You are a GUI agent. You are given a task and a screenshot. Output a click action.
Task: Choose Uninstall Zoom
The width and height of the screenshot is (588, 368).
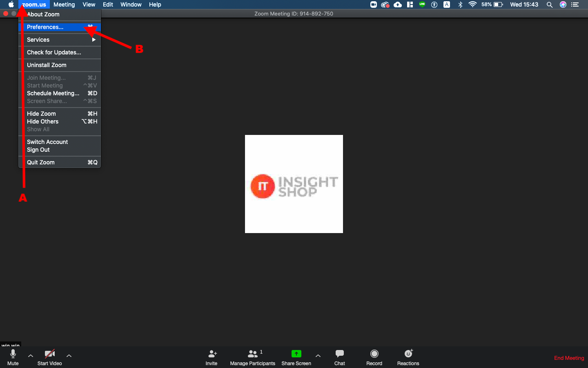click(60, 65)
